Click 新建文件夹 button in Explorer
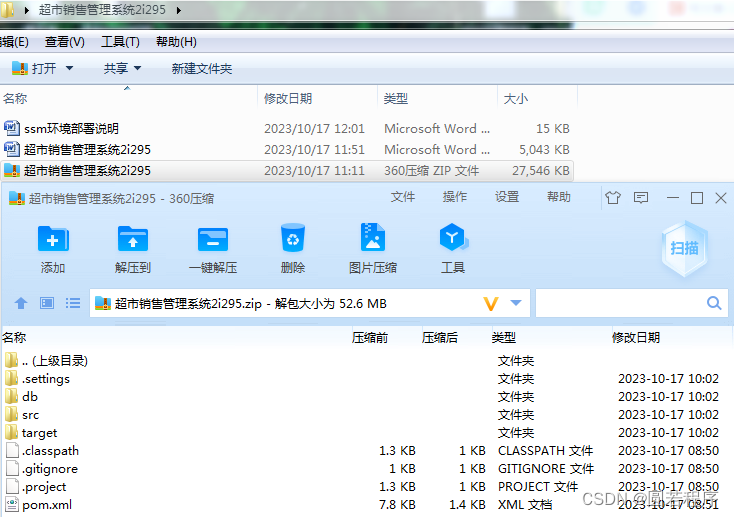Screen dimensions: 734x517 pyautogui.click(x=202, y=69)
